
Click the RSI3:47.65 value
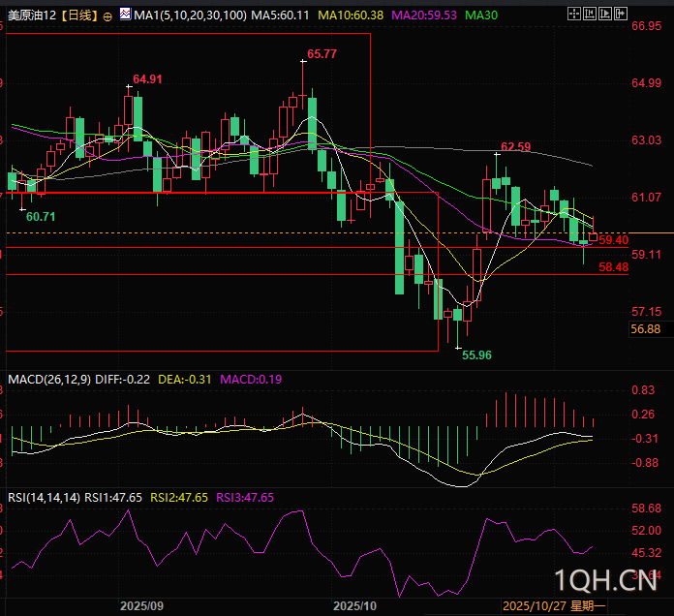[x=245, y=498]
